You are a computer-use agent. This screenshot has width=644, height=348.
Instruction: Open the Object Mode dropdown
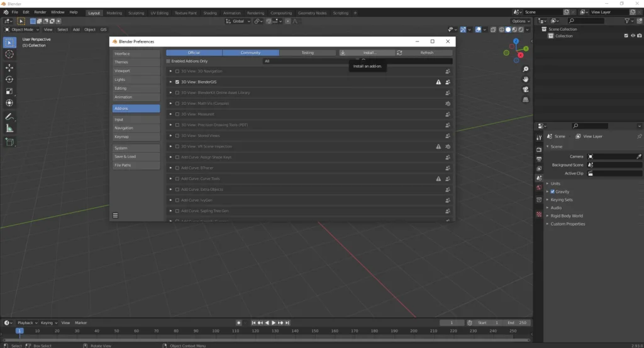pyautogui.click(x=22, y=30)
